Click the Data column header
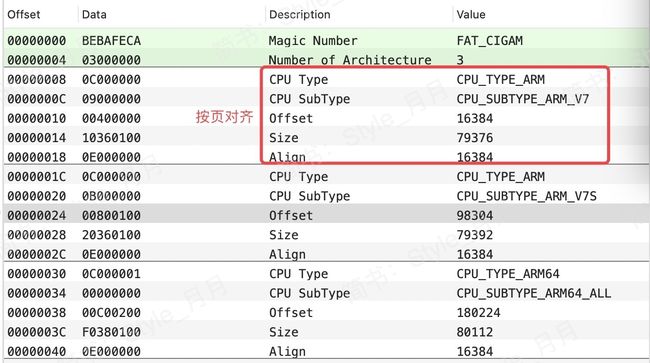Image resolution: width=650 pixels, height=363 pixels. [94, 15]
